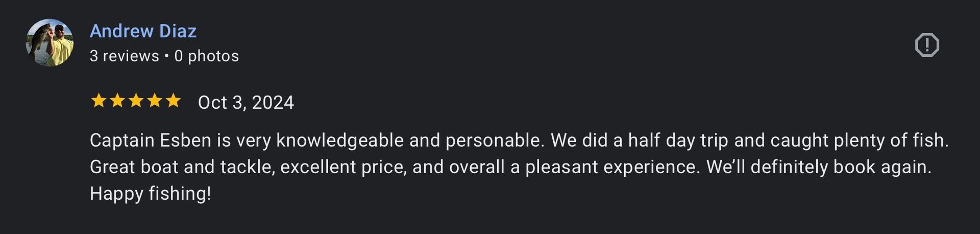The image size is (980, 234).
Task: Open Andrew Diaz's profile picture
Action: 50,43
